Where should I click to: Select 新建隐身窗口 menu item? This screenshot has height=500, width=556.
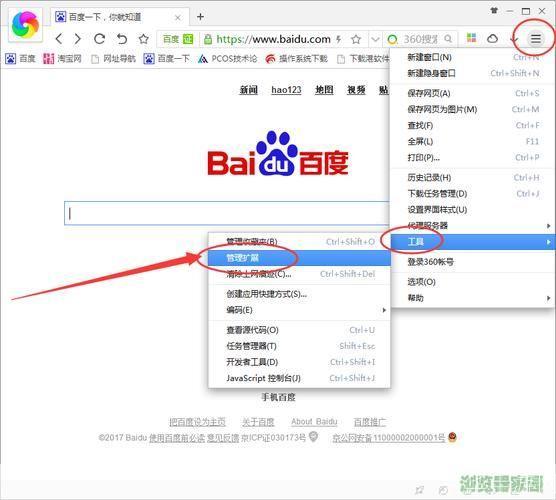click(x=473, y=73)
